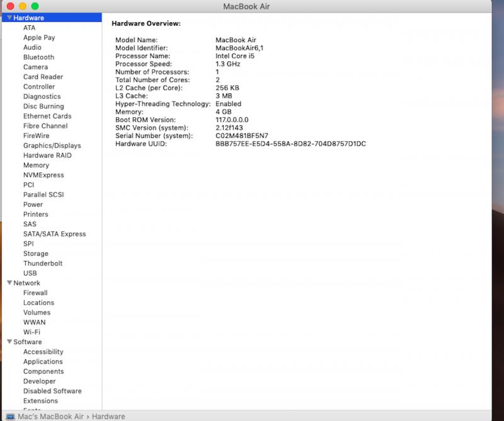The width and height of the screenshot is (504, 421).
Task: Open FireWire section
Action: click(37, 136)
